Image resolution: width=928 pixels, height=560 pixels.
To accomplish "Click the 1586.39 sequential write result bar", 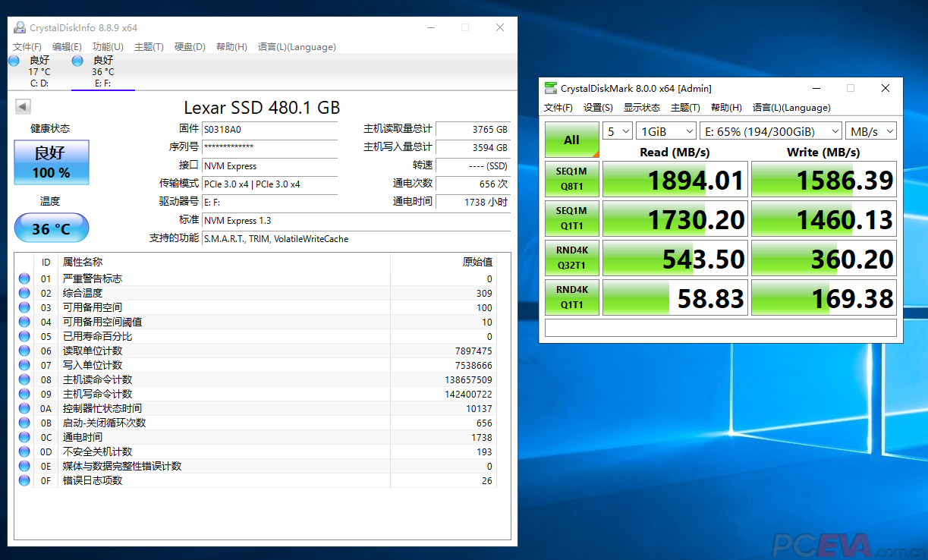I will (824, 180).
